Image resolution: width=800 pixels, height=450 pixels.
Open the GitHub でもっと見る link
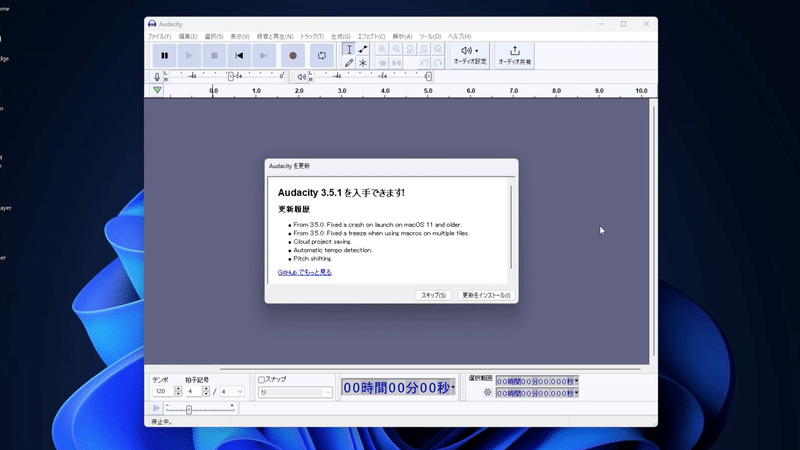[x=305, y=272]
